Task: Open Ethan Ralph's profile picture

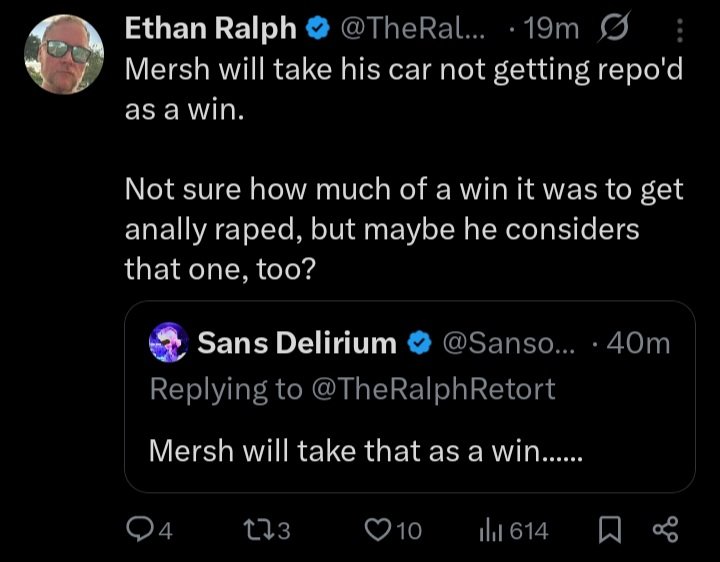Action: click(64, 54)
